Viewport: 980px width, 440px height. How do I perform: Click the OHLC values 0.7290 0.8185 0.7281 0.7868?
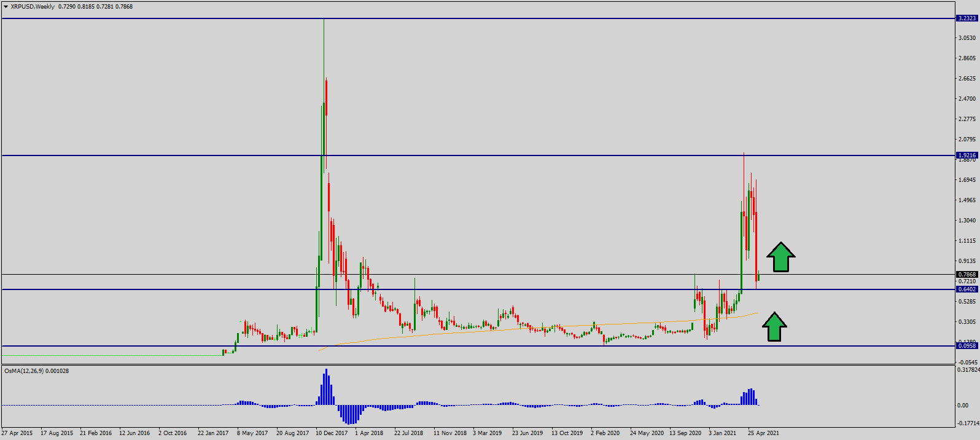point(95,7)
